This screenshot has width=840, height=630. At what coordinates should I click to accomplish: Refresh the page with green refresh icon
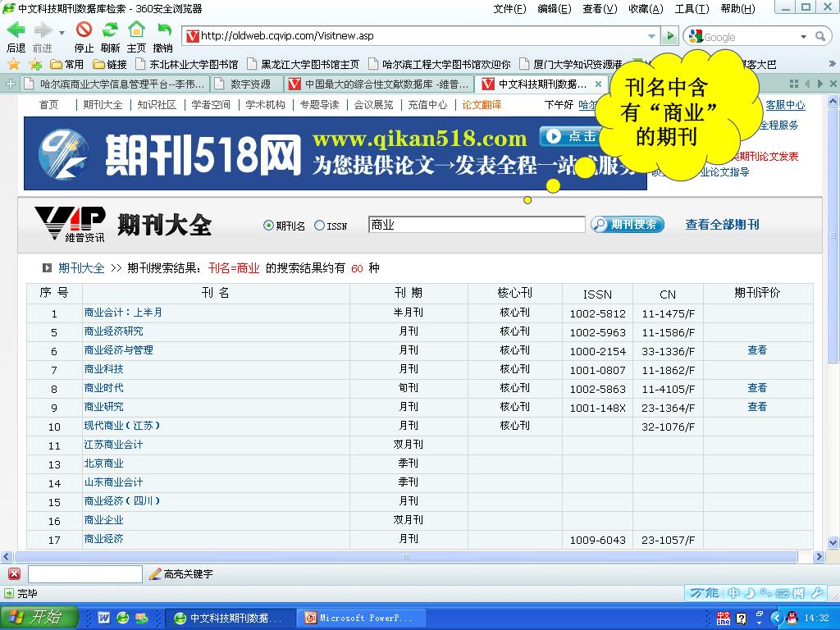(x=111, y=30)
